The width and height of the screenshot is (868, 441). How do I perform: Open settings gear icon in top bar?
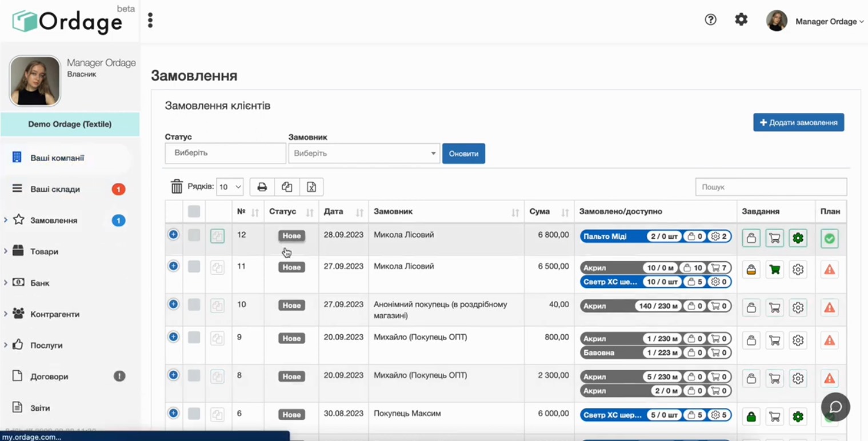pyautogui.click(x=741, y=20)
